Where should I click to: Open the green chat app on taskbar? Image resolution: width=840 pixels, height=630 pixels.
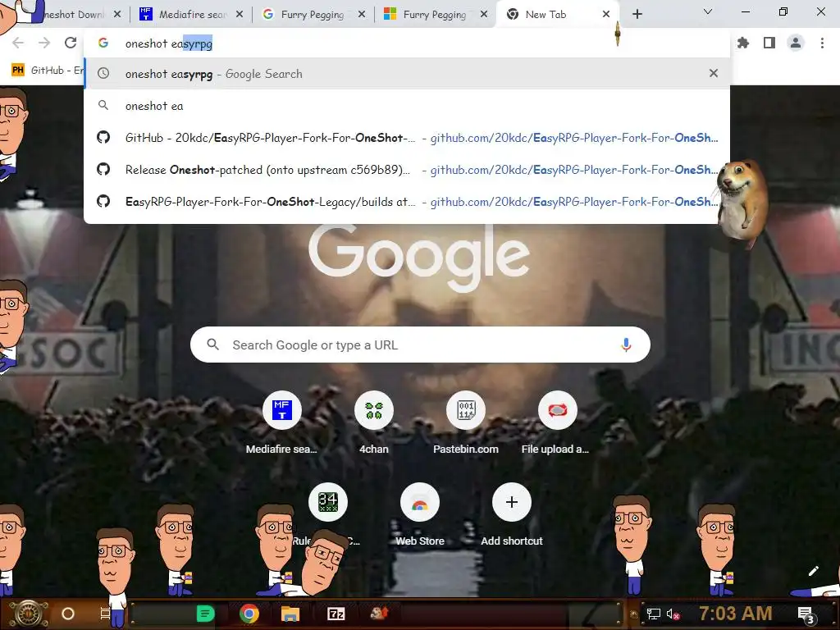pos(205,614)
